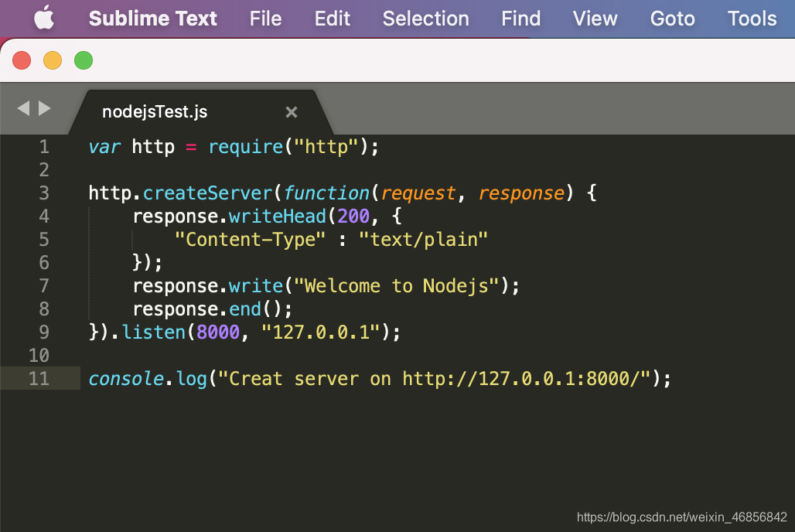Open the Edit menu

click(332, 19)
